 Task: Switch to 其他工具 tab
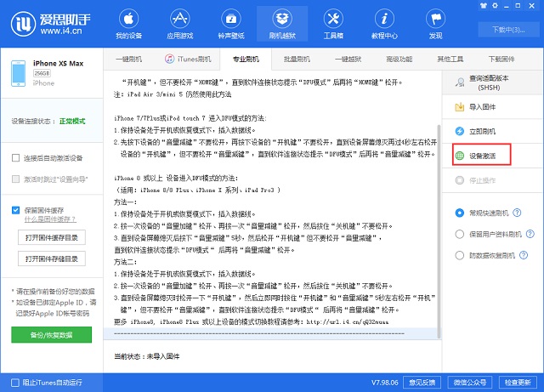tap(450, 59)
